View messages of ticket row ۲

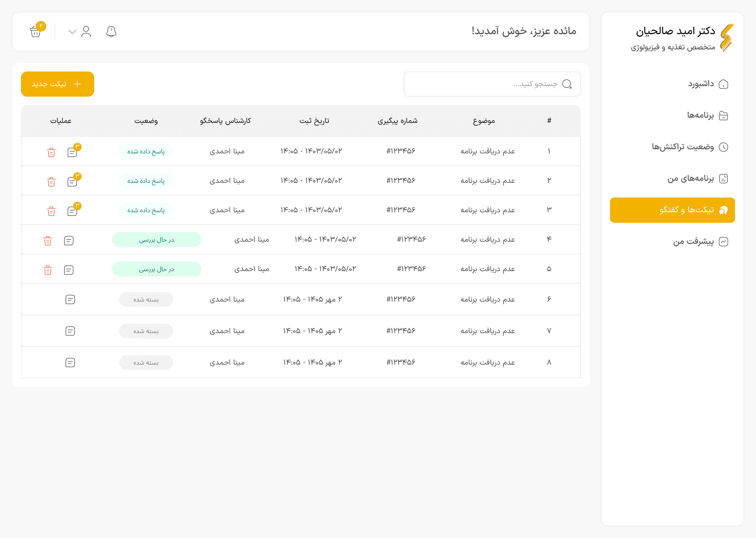(x=72, y=182)
